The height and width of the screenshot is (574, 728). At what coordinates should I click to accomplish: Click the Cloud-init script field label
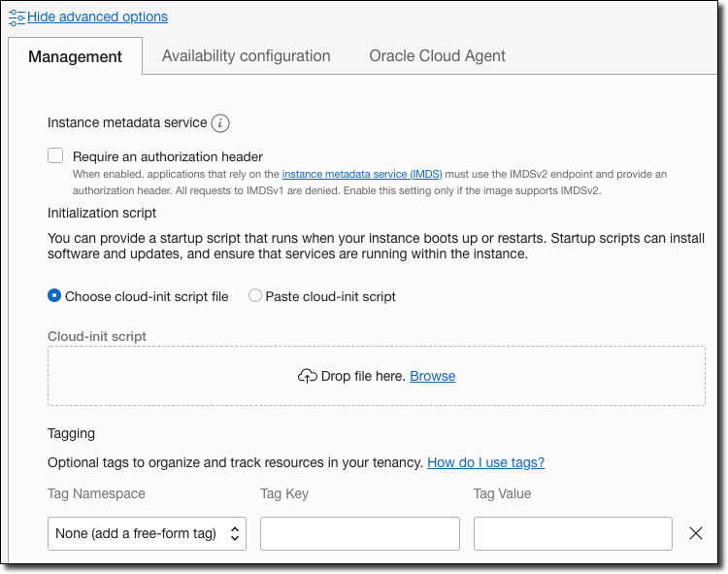pyautogui.click(x=97, y=336)
